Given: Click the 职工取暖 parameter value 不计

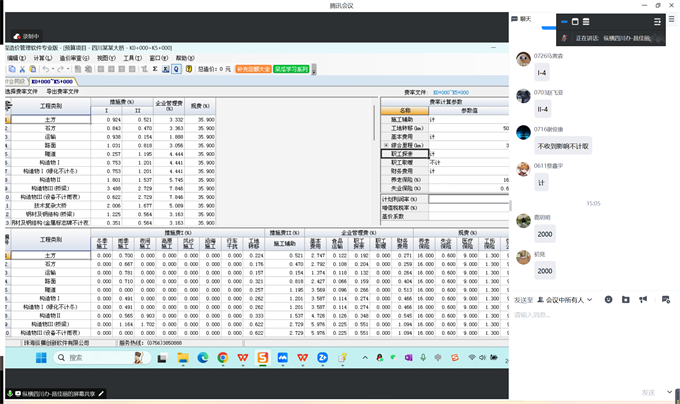Looking at the screenshot, I should tap(468, 163).
